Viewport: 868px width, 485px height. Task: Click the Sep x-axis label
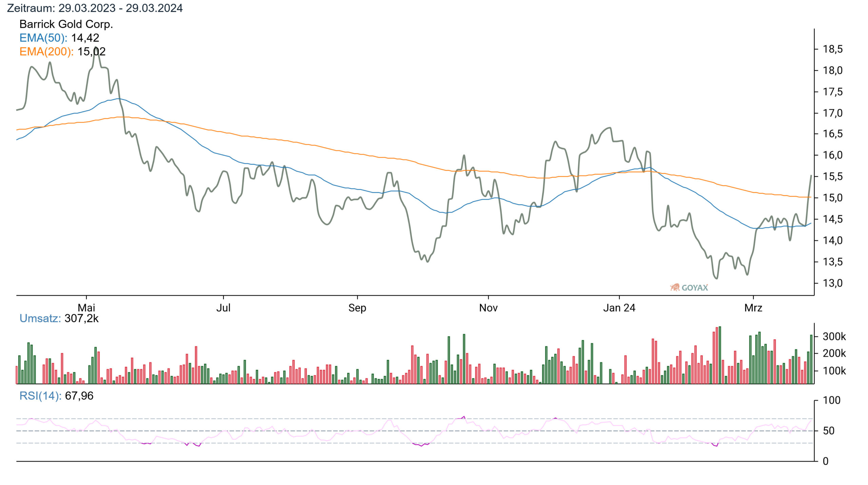(x=357, y=308)
